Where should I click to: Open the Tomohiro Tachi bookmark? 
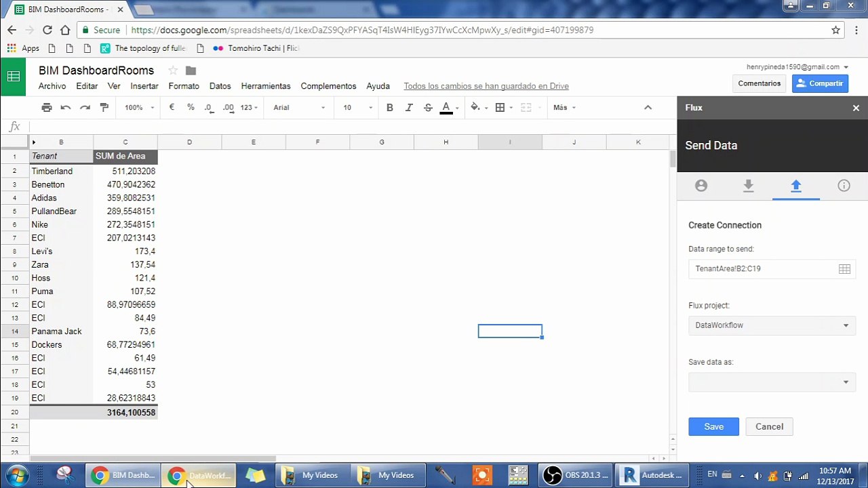point(256,48)
